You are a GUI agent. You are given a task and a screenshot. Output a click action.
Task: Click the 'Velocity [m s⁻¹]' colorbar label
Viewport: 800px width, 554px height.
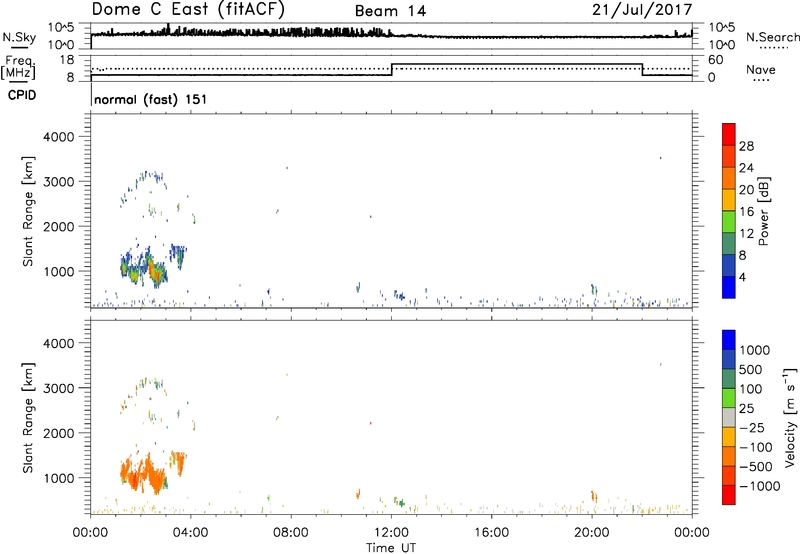pyautogui.click(x=790, y=417)
